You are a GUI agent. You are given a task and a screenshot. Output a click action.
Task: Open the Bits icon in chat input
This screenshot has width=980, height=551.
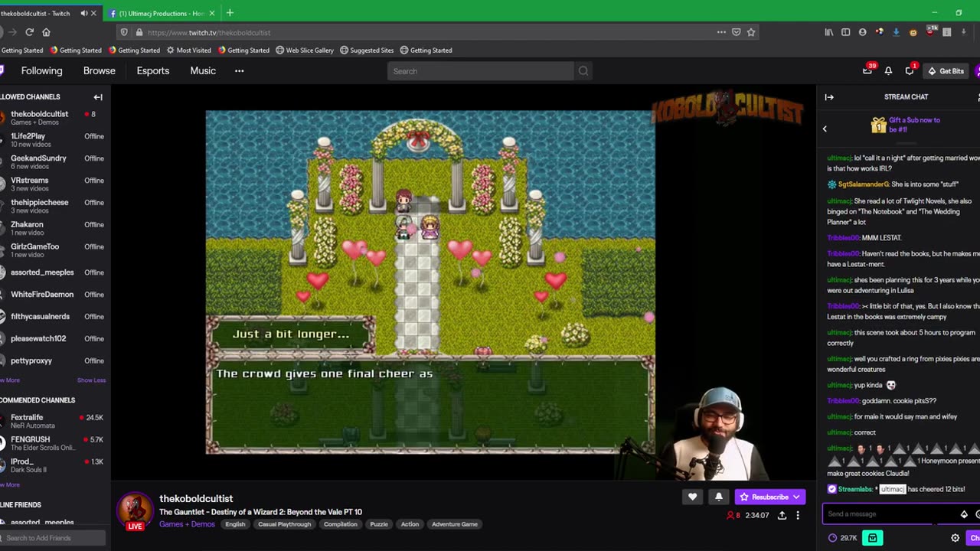pos(964,514)
